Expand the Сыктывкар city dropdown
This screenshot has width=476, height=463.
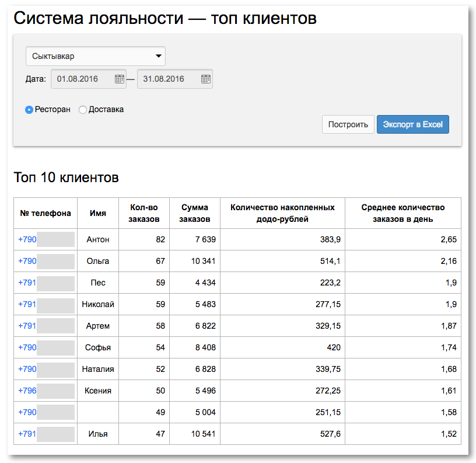96,56
